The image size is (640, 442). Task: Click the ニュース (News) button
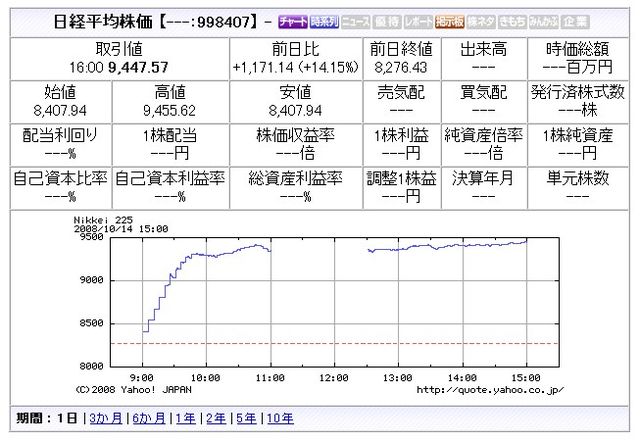coord(356,21)
